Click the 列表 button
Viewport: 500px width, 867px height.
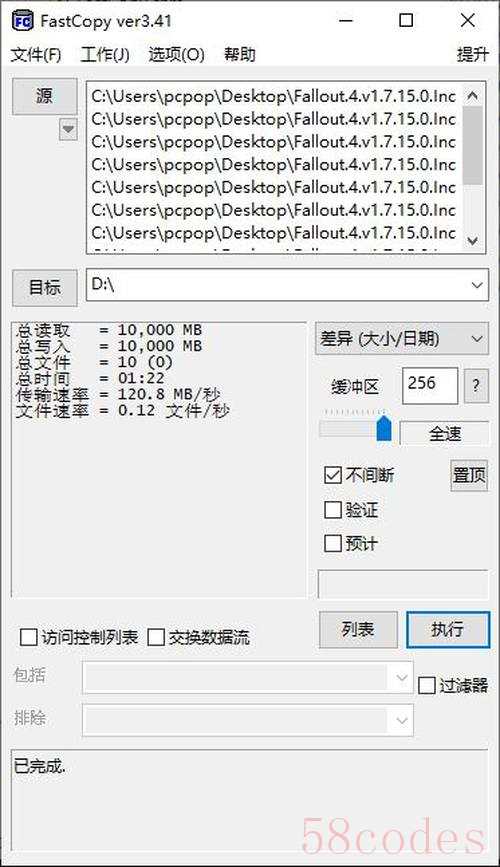coord(358,629)
